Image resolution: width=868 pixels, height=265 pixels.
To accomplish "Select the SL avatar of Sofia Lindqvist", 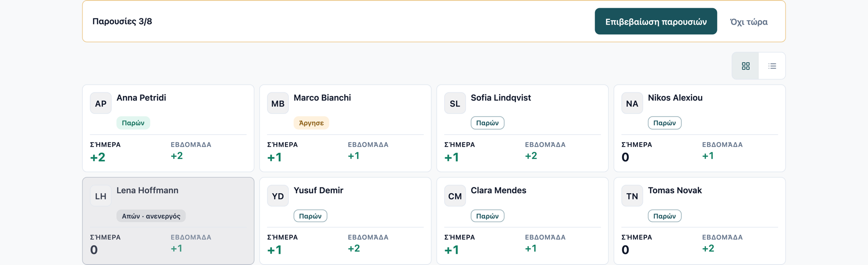I will coord(455,103).
